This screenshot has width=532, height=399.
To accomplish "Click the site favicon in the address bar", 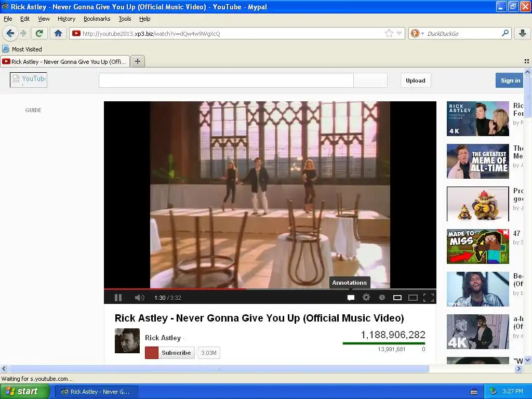I will (76, 33).
